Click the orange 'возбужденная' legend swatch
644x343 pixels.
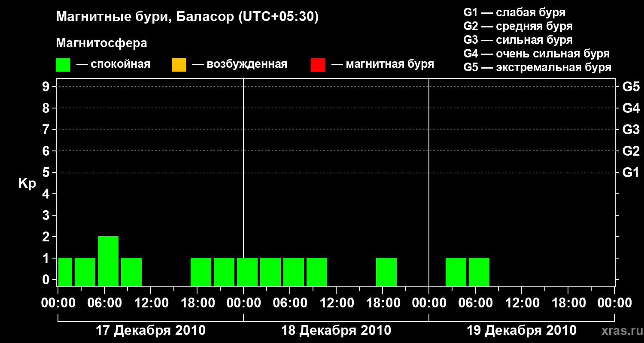pyautogui.click(x=179, y=65)
